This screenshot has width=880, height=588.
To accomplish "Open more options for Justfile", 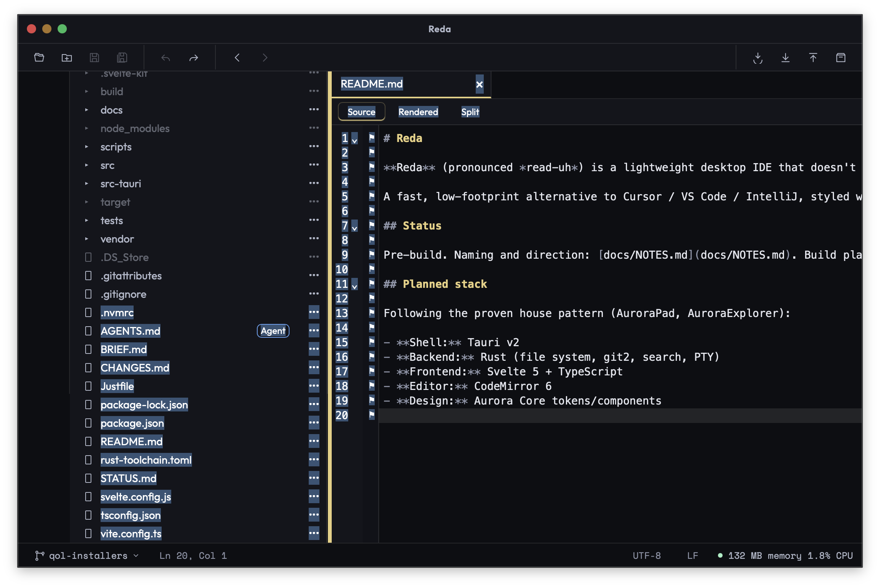I will click(x=314, y=386).
